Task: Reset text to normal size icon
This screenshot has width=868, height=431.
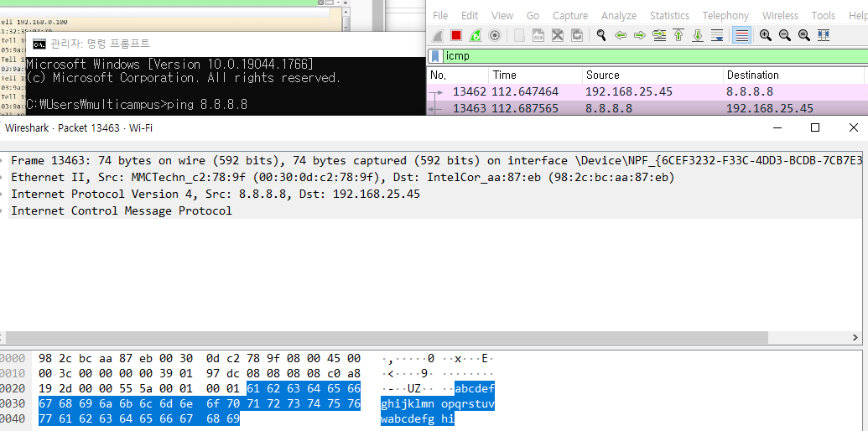Action: click(803, 35)
